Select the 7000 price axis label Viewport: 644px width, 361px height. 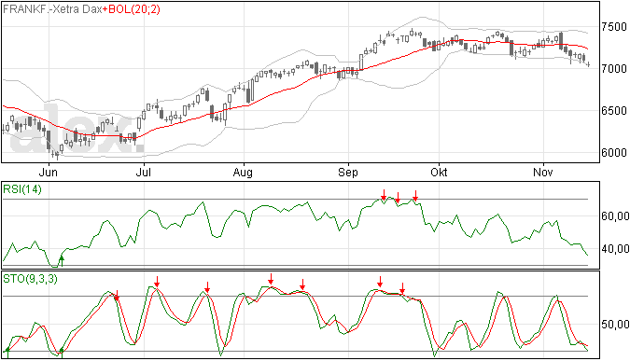pos(614,69)
